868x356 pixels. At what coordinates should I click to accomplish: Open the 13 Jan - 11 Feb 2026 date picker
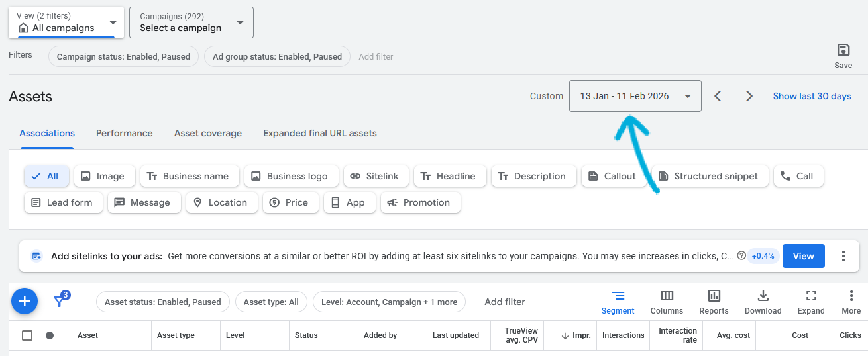pyautogui.click(x=635, y=96)
